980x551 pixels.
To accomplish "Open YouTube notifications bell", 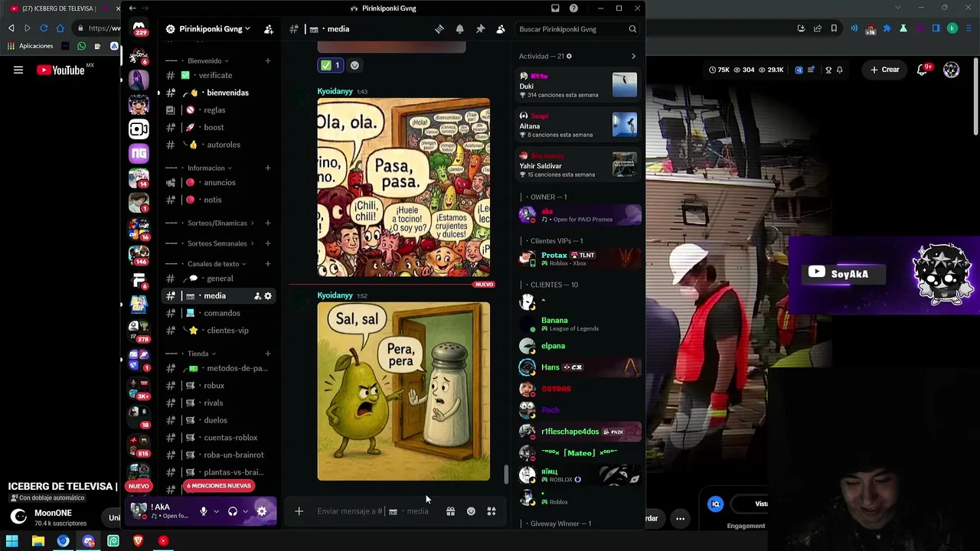I will [923, 70].
